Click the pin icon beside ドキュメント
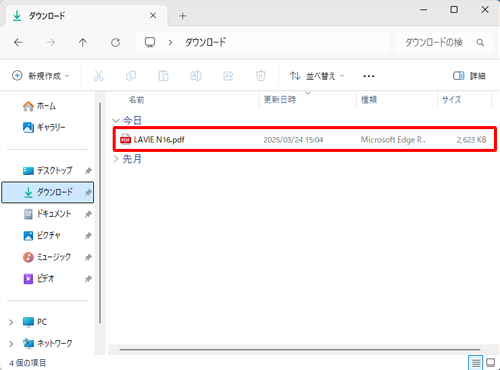 click(88, 214)
